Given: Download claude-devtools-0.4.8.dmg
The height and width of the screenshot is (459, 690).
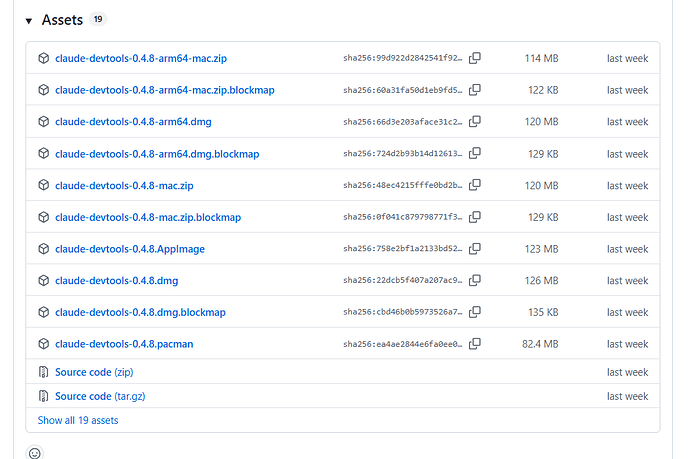Looking at the screenshot, I should [x=117, y=281].
